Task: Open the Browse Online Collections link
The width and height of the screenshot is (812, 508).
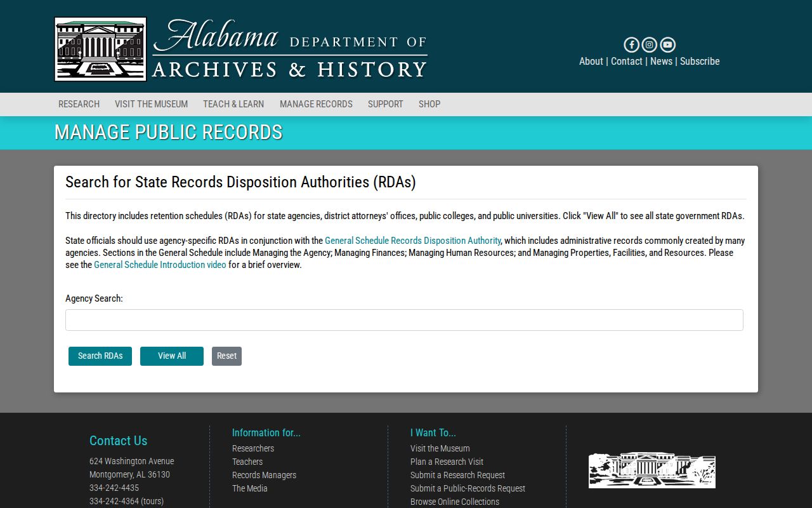Action: [455, 502]
